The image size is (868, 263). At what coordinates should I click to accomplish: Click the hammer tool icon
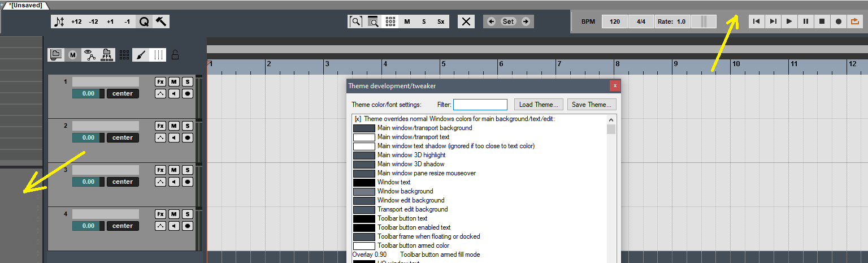tap(161, 21)
